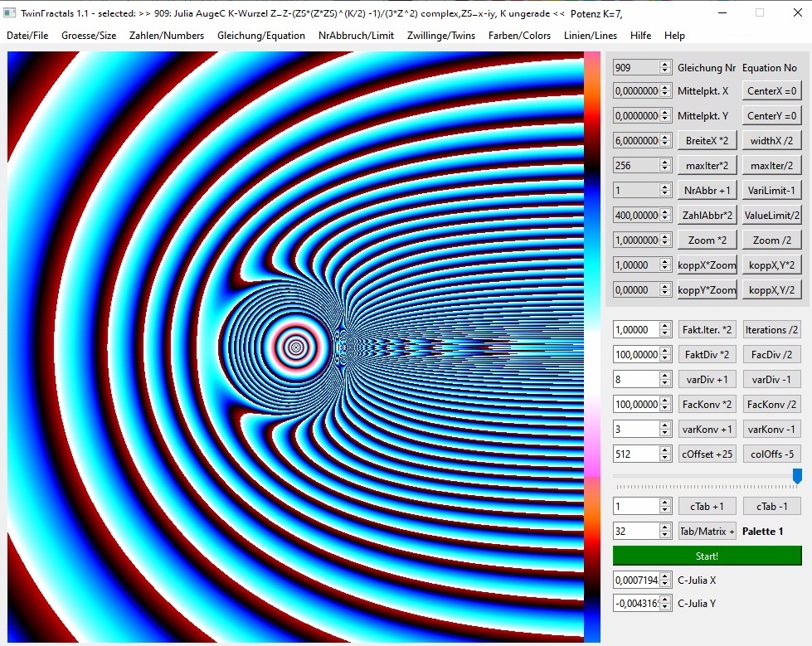812x646 pixels.
Task: Click the FacKonv *2 button
Action: tap(707, 404)
